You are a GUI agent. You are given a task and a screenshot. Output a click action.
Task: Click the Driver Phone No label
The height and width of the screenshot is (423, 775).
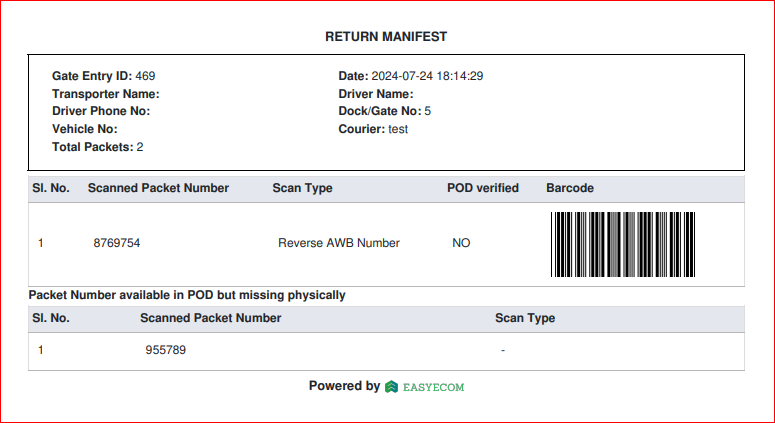coord(101,111)
